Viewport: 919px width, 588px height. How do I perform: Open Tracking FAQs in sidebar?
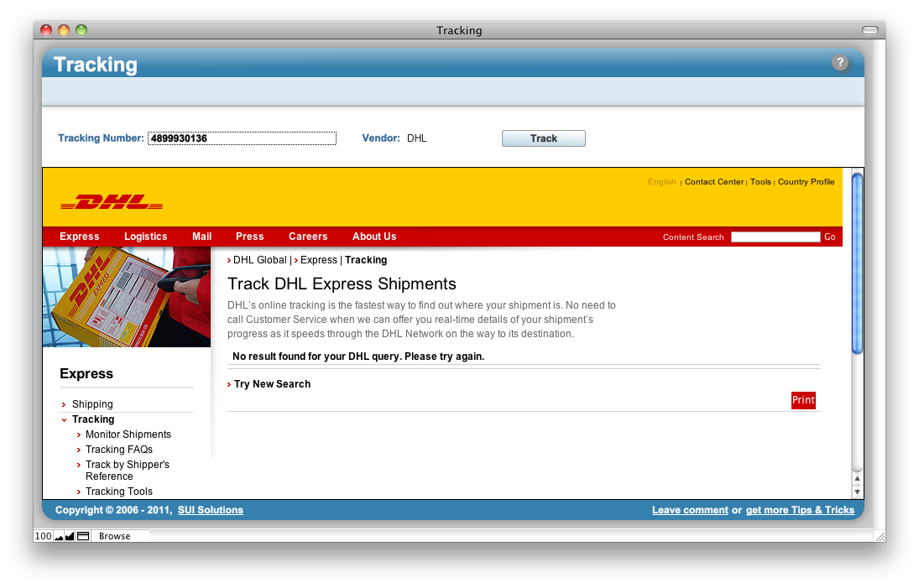point(119,450)
